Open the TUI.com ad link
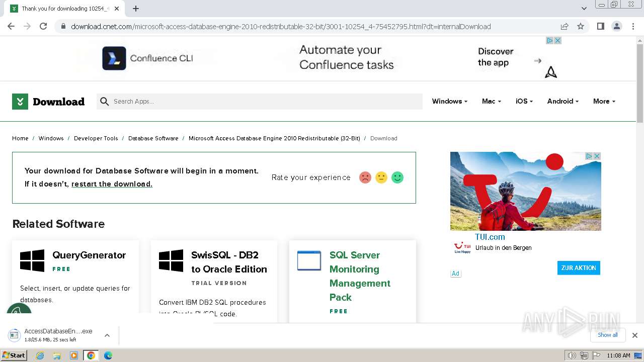 pos(490,237)
